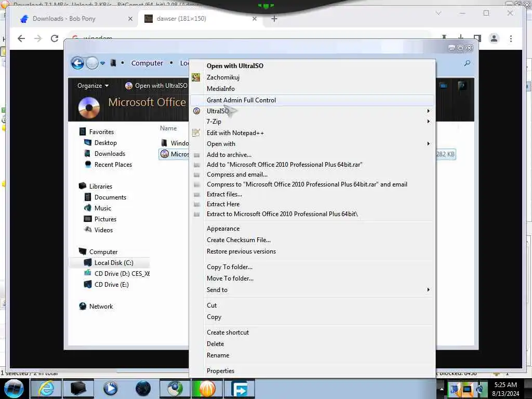Open the browser three-dot menu
The width and height of the screenshot is (532, 399).
(x=511, y=38)
